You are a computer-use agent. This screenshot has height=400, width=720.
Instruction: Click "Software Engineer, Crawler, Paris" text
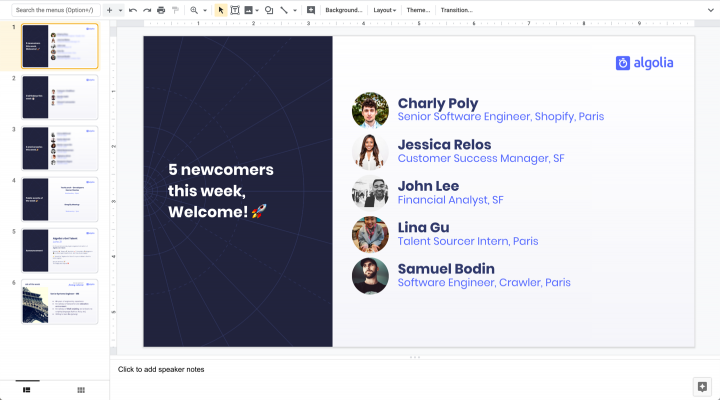point(484,283)
